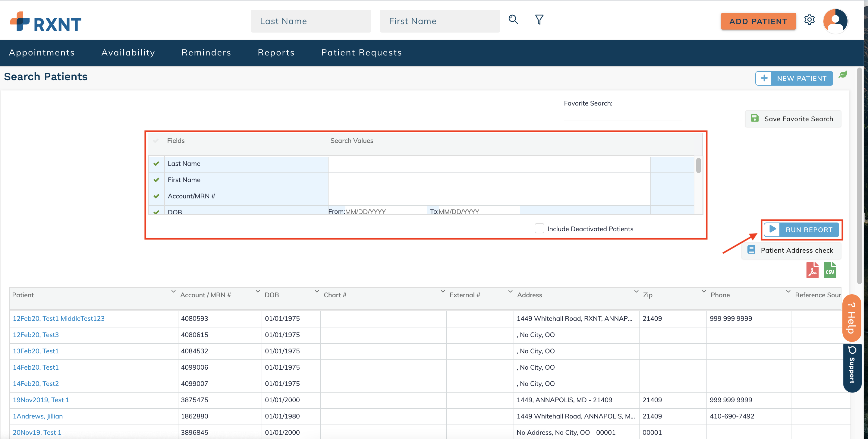Toggle the First Name field checkmark

pyautogui.click(x=156, y=180)
